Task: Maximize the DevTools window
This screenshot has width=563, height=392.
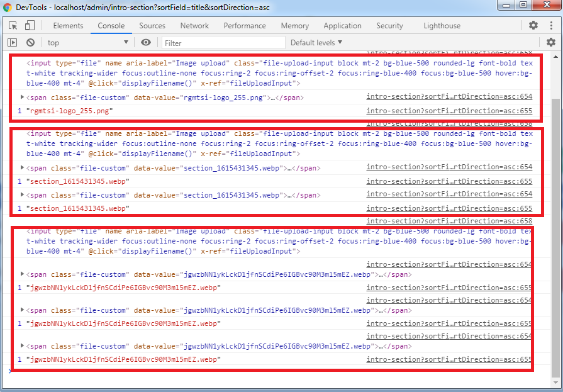Action: pyautogui.click(x=523, y=4)
